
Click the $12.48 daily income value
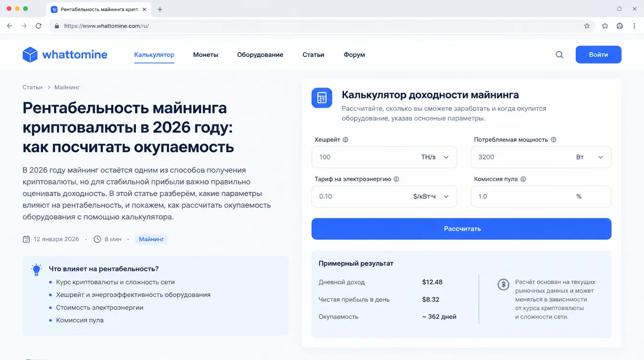(432, 282)
